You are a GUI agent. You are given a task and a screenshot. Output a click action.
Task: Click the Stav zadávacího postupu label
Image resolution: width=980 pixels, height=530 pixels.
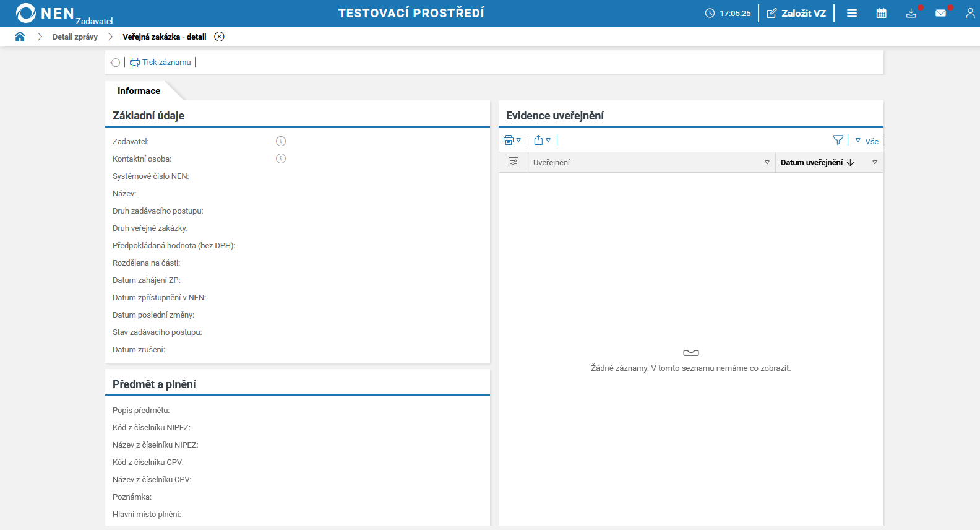pos(157,332)
